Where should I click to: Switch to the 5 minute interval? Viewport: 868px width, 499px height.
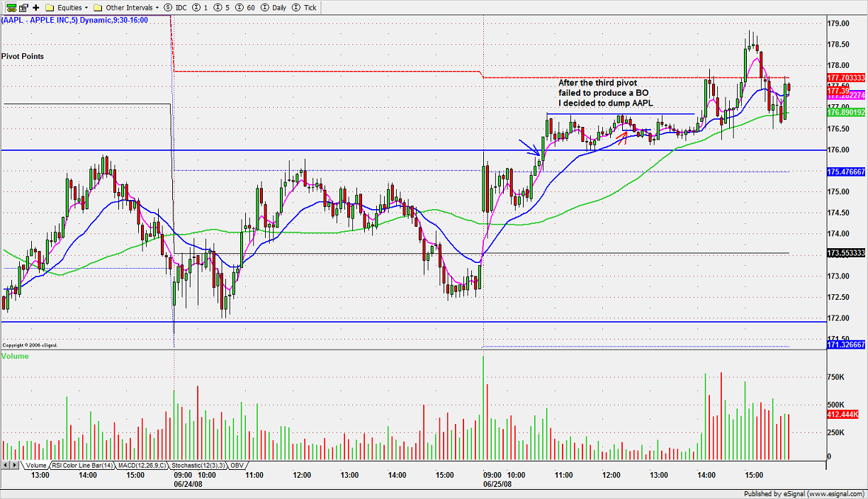coord(220,7)
